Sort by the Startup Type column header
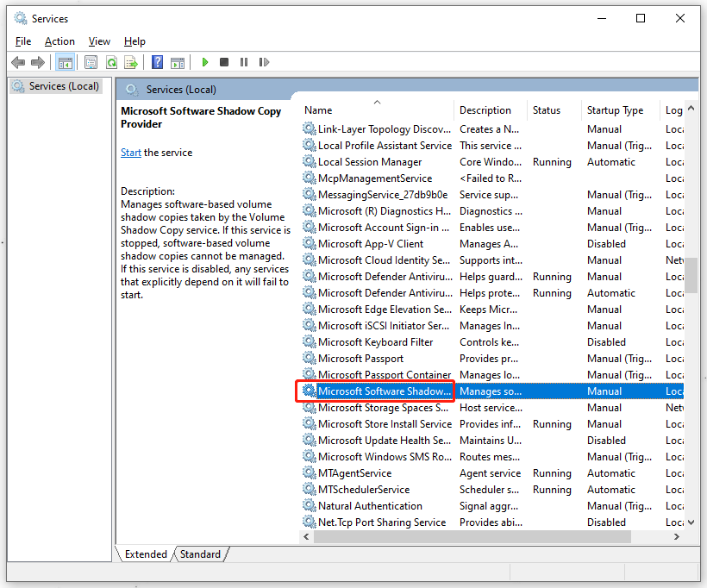 point(621,110)
